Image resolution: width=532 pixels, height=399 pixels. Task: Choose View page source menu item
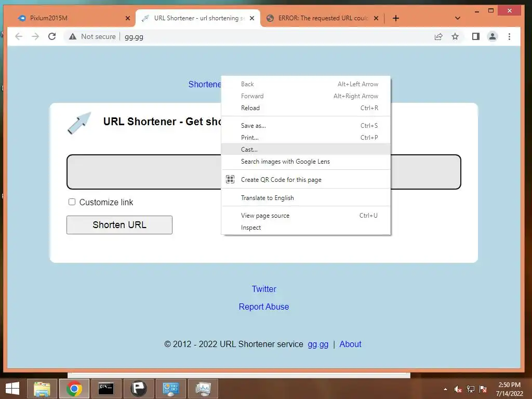click(x=305, y=216)
